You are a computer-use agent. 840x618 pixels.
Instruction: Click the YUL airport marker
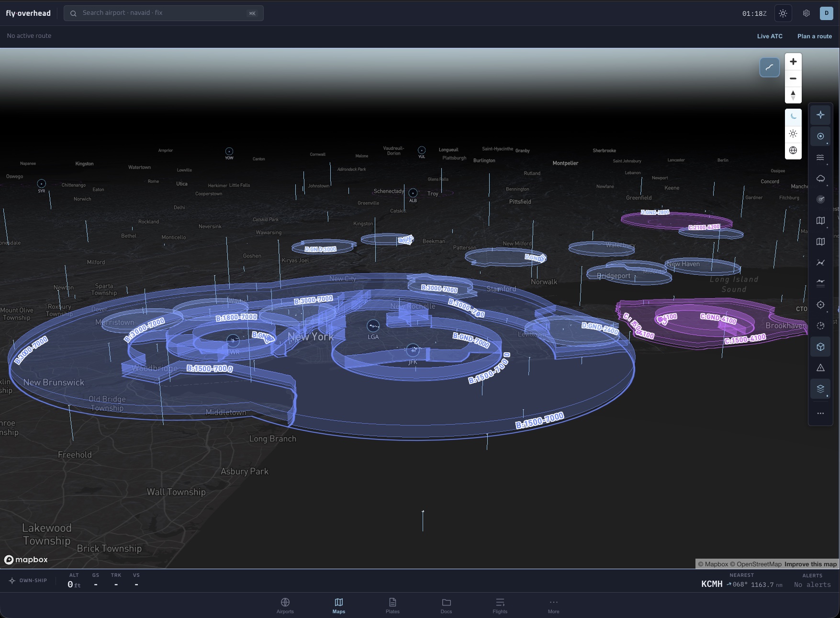pyautogui.click(x=422, y=150)
